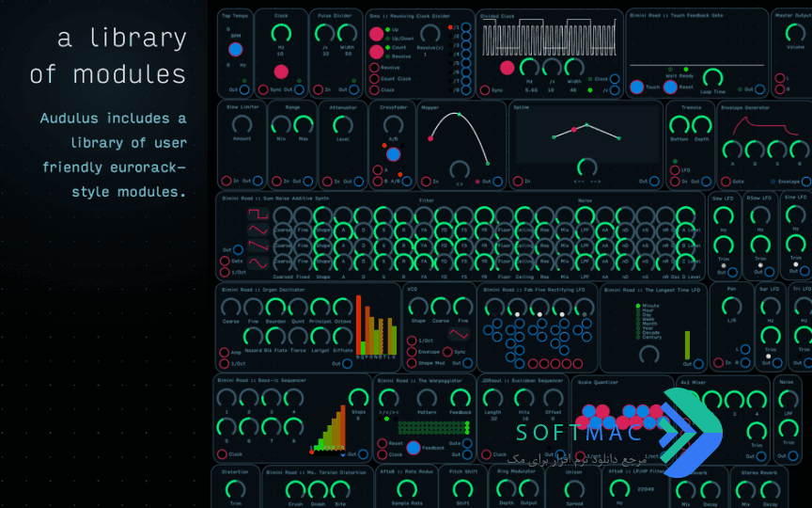The height and width of the screenshot is (508, 812).
Task: Select the In port of Slew Limiter
Action: (226, 181)
